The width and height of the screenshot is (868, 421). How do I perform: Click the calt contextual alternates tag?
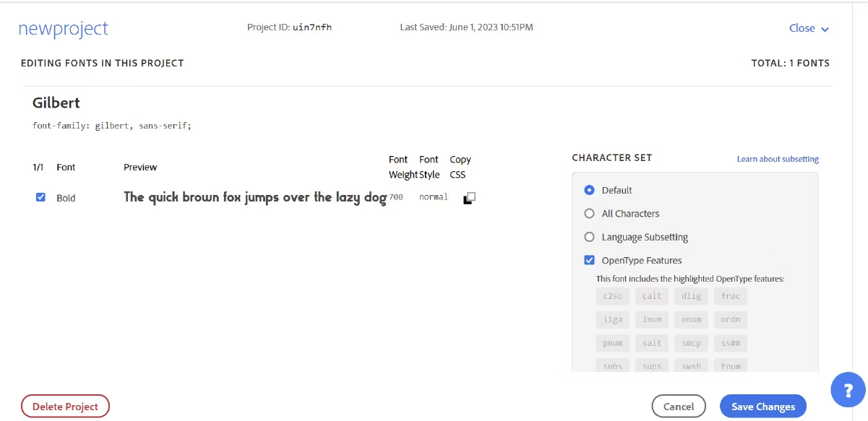click(651, 295)
